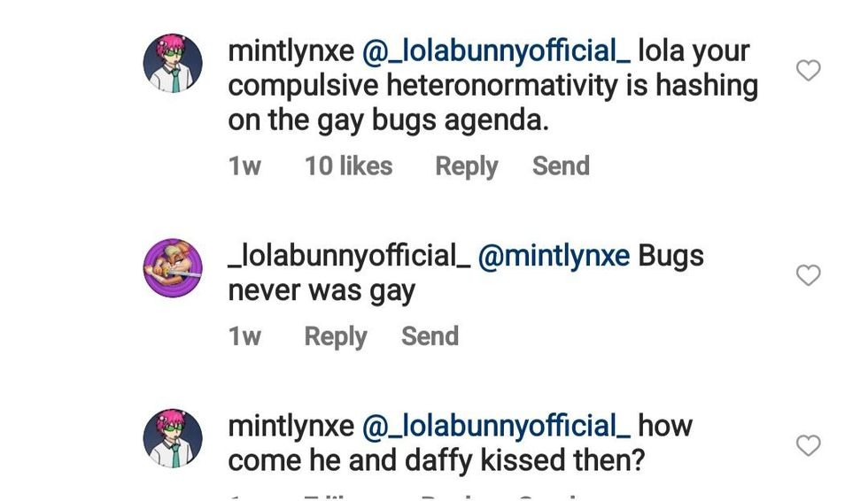Screen dimensions: 868x501
Task: Tap heart on the 'Bugs never was gay' comment
Action: click(808, 275)
